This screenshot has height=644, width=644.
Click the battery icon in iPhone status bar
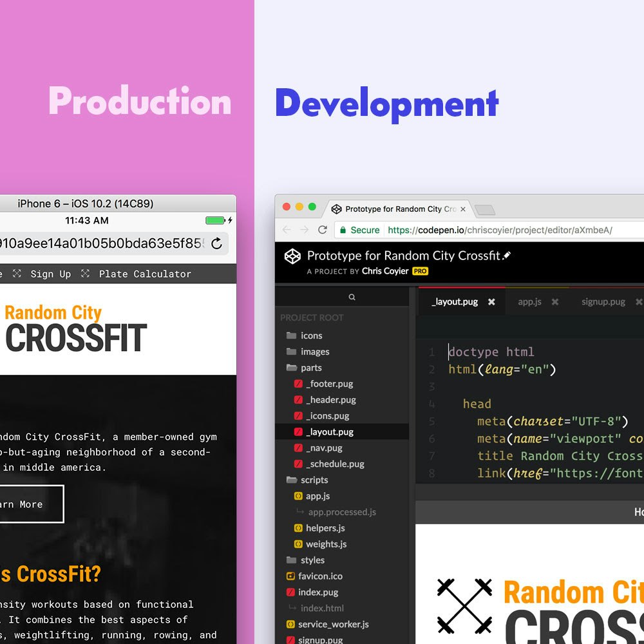[x=215, y=220]
